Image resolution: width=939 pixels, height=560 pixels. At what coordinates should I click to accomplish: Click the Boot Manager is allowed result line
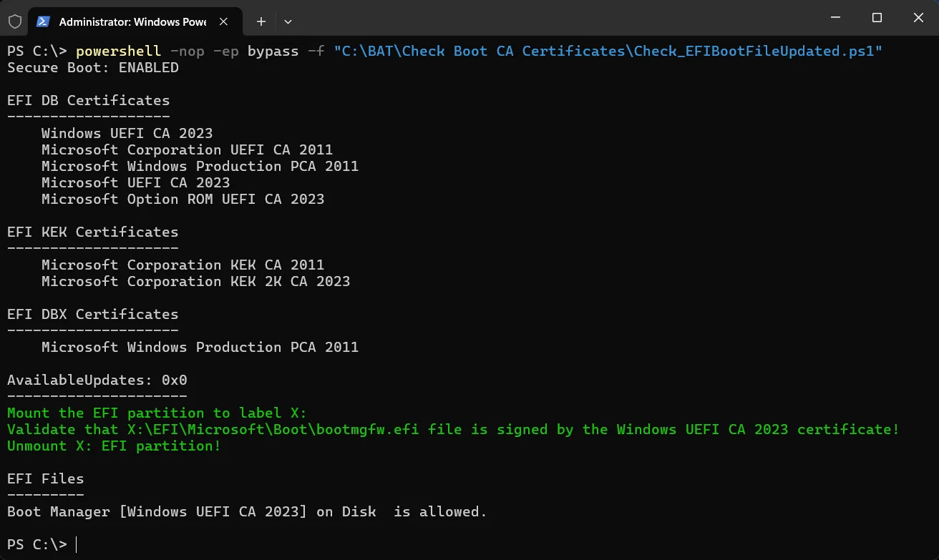point(247,512)
